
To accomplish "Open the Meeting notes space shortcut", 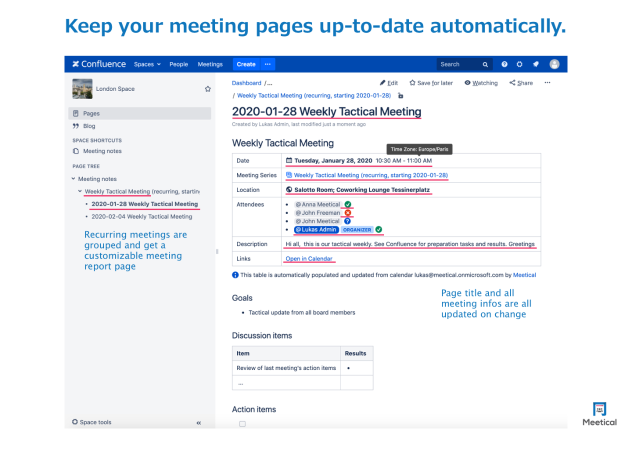I will [102, 151].
